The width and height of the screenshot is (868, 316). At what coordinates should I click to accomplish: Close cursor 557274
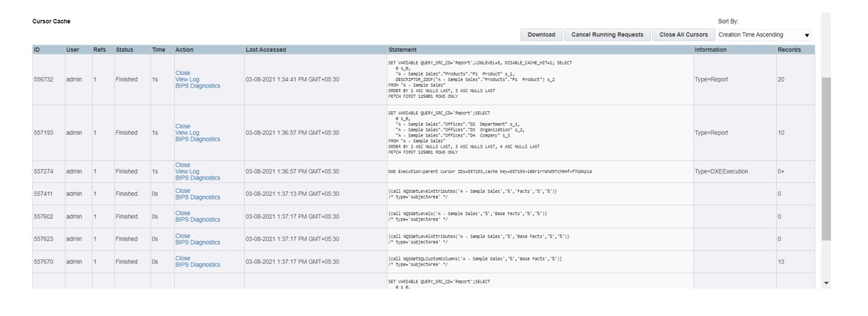[x=182, y=165]
